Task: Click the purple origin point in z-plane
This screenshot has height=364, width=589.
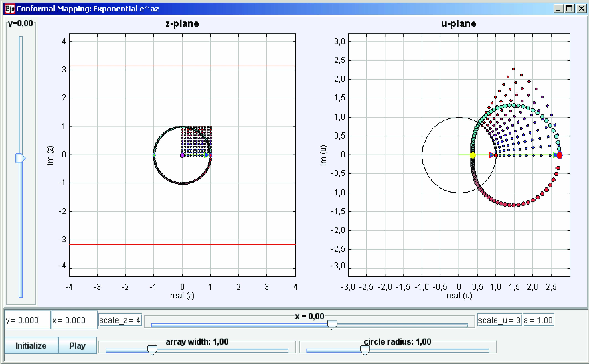Action: pyautogui.click(x=182, y=155)
